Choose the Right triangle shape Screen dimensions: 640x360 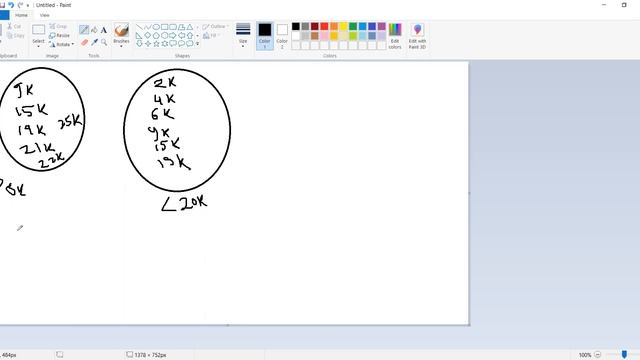pyautogui.click(x=139, y=36)
